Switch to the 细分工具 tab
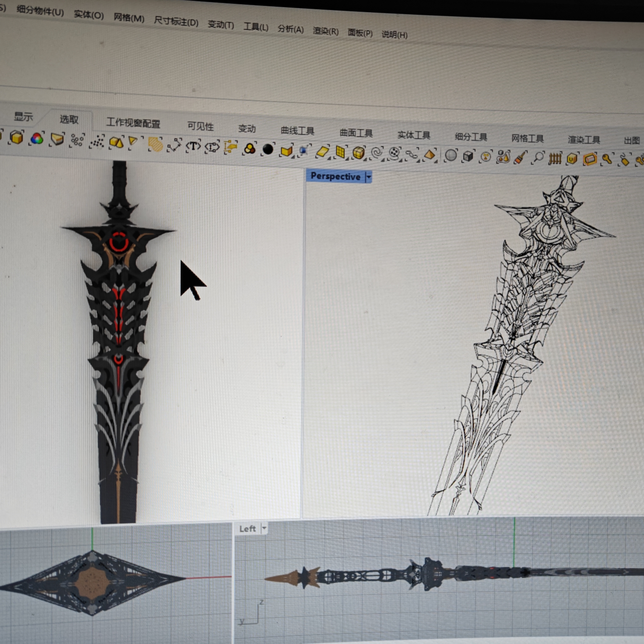This screenshot has height=644, width=644. [471, 137]
